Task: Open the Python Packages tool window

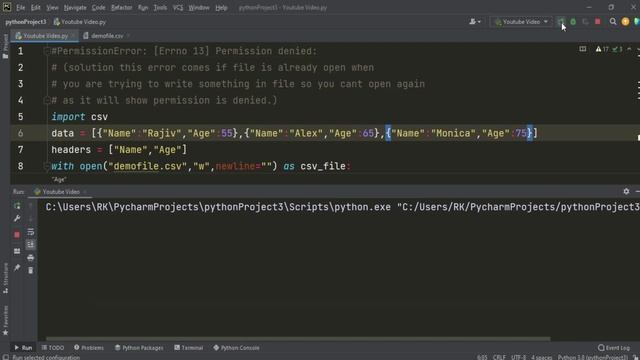Action: point(139,348)
